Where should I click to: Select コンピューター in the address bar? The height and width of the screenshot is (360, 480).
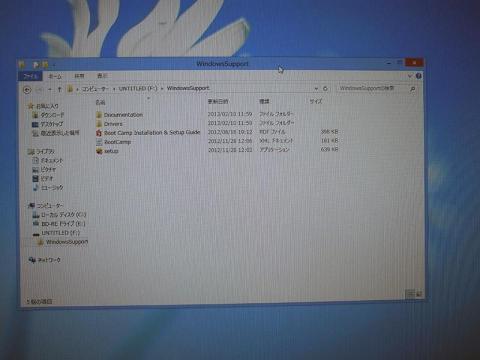click(95, 89)
